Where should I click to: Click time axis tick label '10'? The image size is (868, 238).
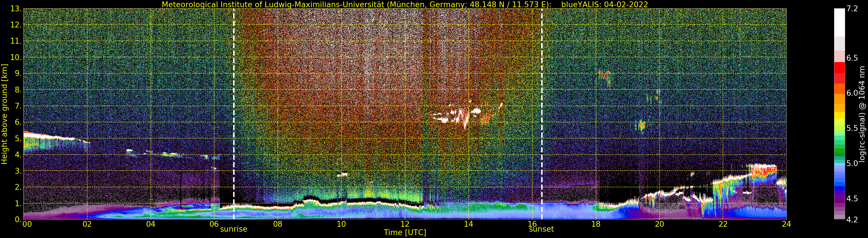[341, 224]
